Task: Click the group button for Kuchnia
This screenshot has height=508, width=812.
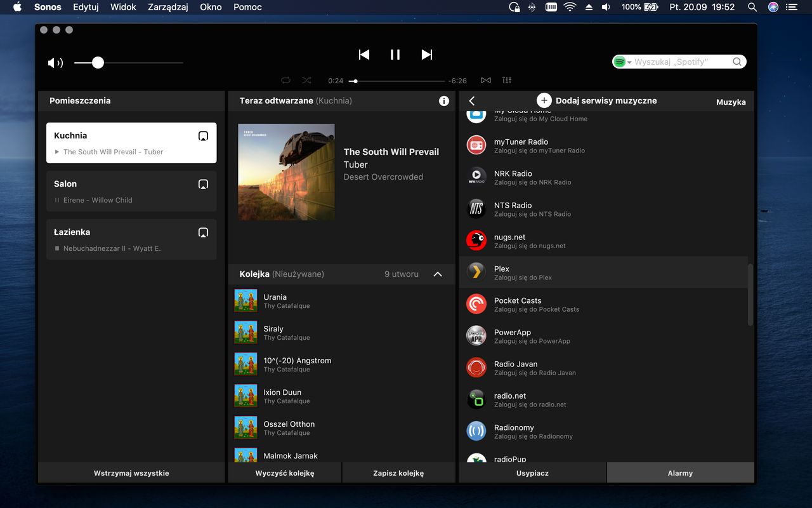Action: 203,136
